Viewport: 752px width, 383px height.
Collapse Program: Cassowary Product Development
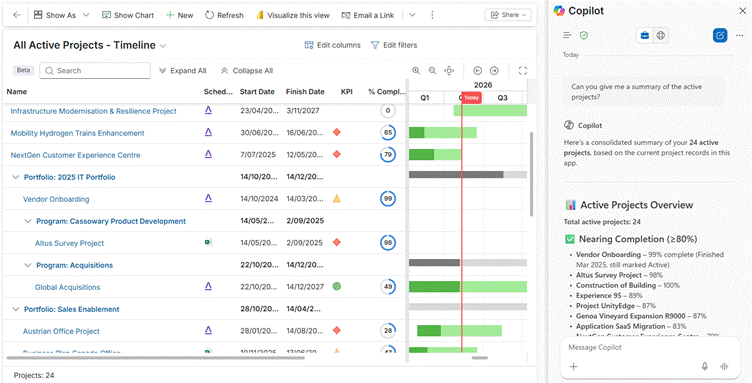28,221
